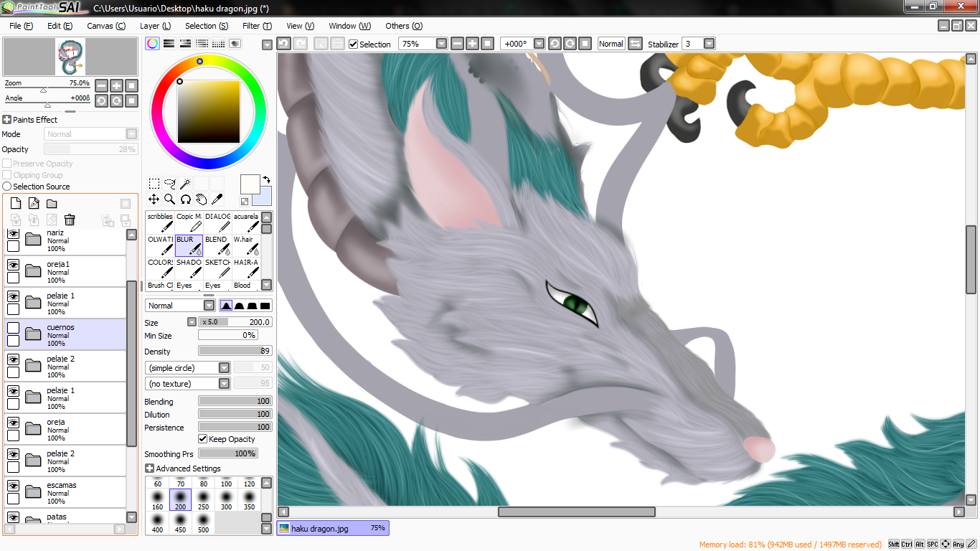
Task: Select the zoom magnifier tool
Action: (x=170, y=199)
